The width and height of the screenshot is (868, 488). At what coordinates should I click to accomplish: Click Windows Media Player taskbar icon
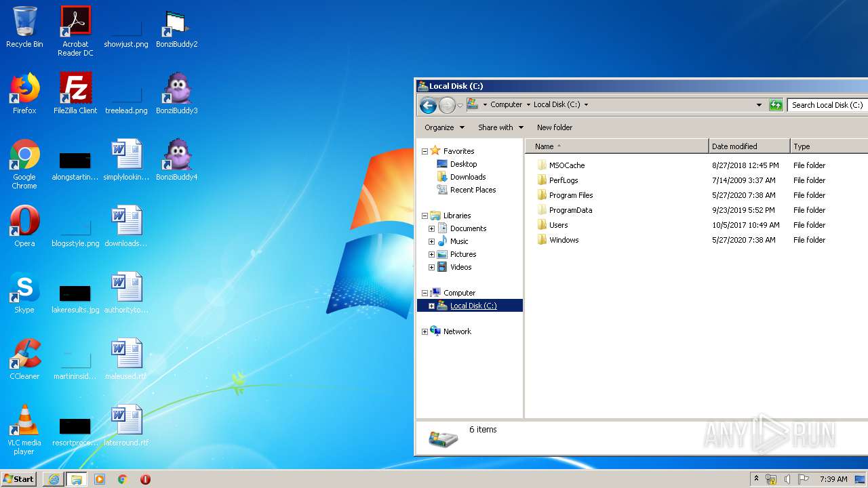click(x=100, y=479)
